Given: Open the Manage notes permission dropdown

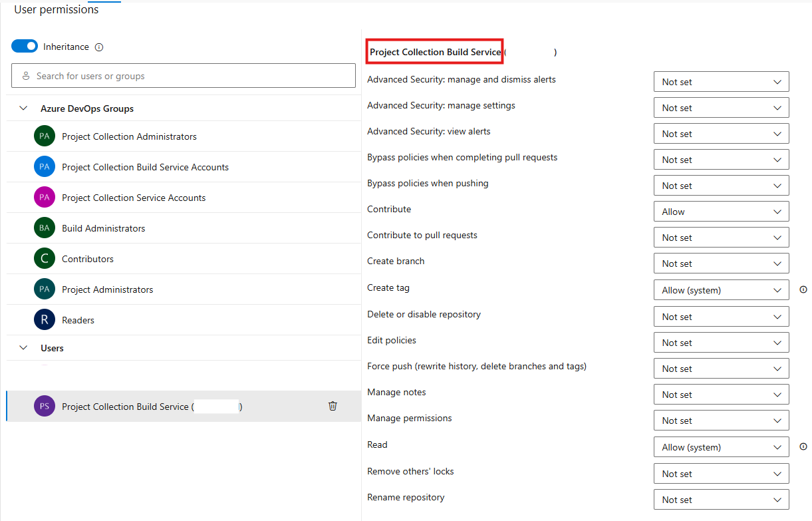Looking at the screenshot, I should click(x=722, y=395).
